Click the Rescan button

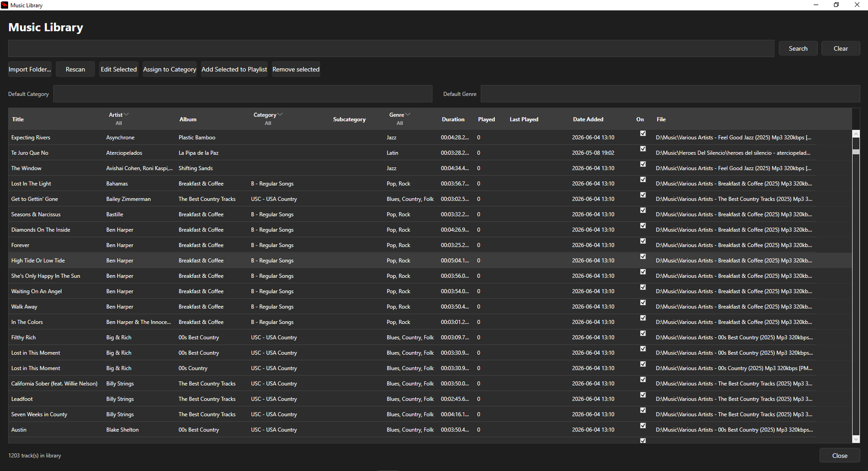tap(75, 69)
